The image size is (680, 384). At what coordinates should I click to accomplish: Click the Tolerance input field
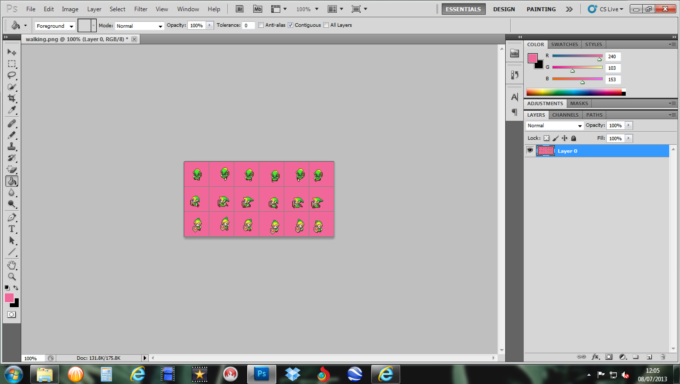pos(248,26)
